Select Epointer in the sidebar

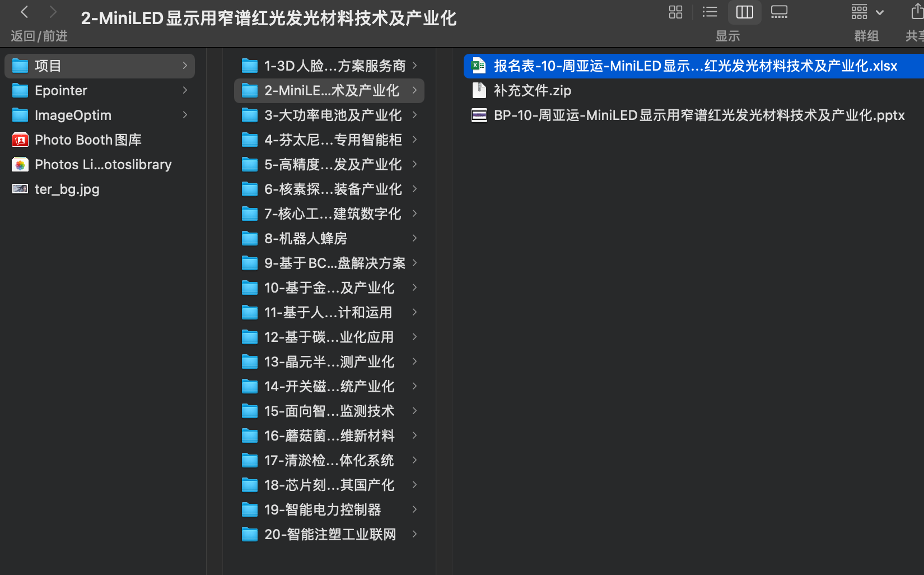point(61,90)
